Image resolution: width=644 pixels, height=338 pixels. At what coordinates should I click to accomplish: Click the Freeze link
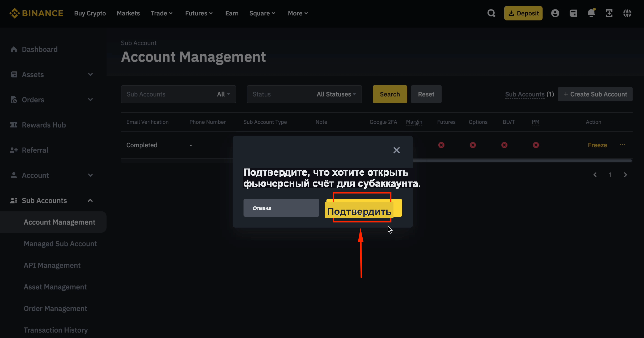597,145
